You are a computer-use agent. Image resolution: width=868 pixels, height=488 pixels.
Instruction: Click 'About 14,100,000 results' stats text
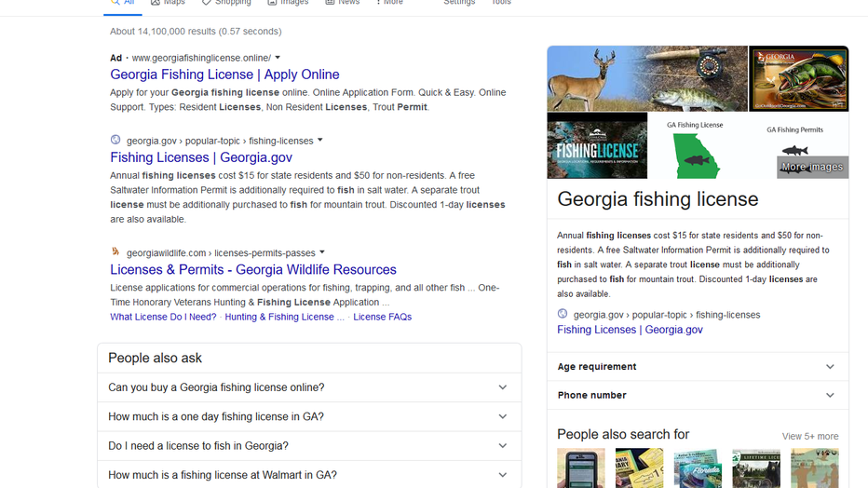196,32
